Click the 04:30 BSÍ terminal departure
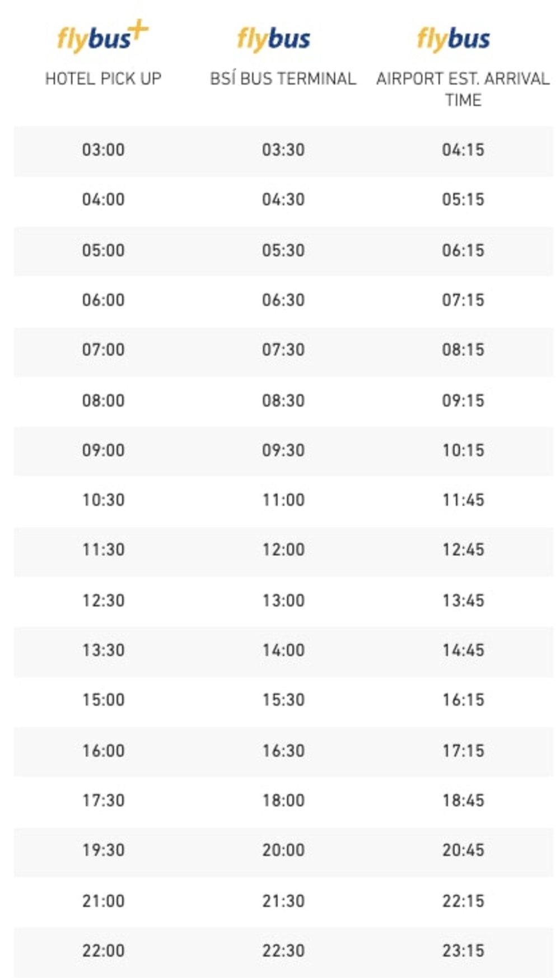Image resolution: width=560 pixels, height=978 pixels. tap(283, 199)
